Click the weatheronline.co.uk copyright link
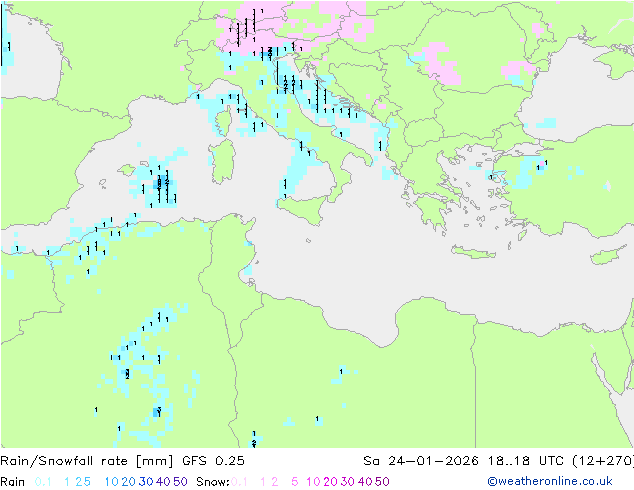This screenshot has width=634, height=490. (550, 481)
